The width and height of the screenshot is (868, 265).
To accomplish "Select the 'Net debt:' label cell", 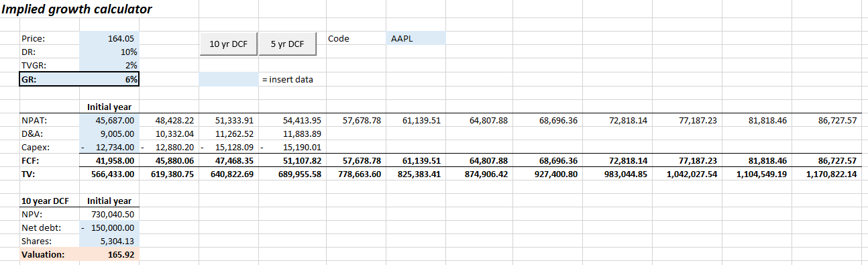I will click(50, 228).
